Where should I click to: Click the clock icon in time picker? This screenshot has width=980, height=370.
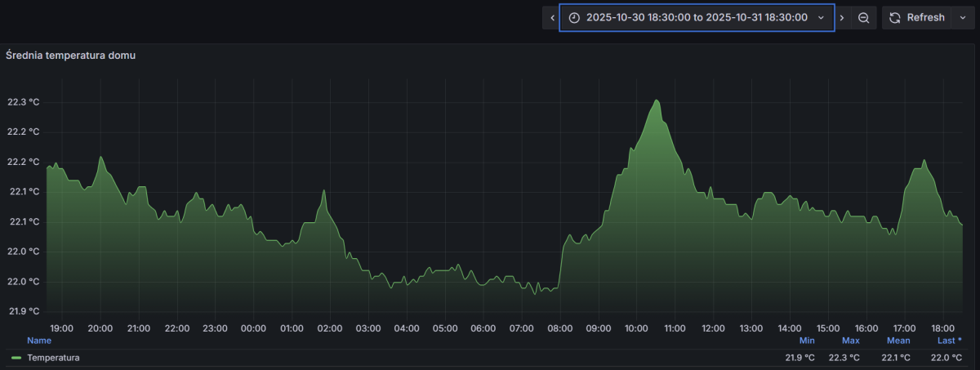(x=574, y=17)
